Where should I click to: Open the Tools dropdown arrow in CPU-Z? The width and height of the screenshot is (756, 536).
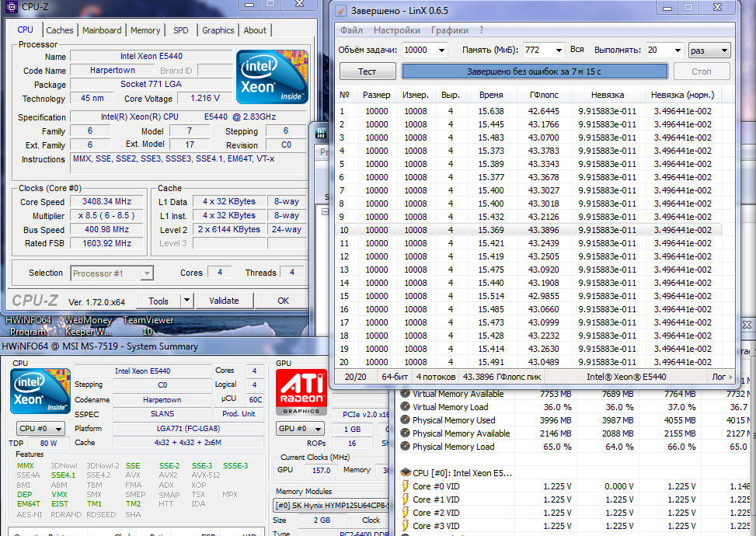click(x=186, y=301)
